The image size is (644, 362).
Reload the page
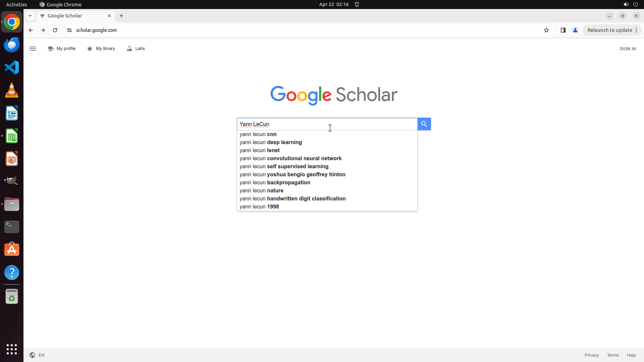(x=55, y=30)
